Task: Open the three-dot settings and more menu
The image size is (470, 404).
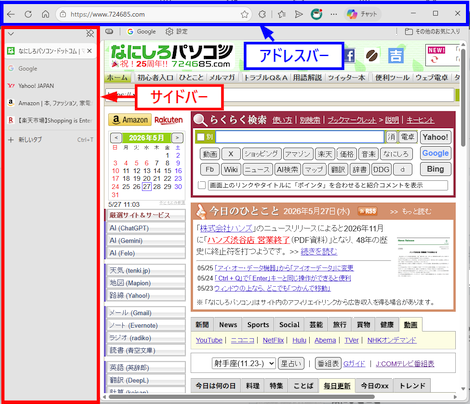Action: point(334,14)
